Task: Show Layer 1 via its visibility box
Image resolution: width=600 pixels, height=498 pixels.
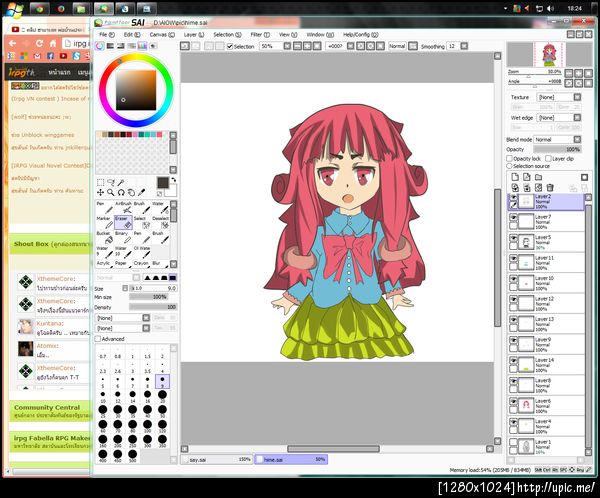Action: coord(513,442)
